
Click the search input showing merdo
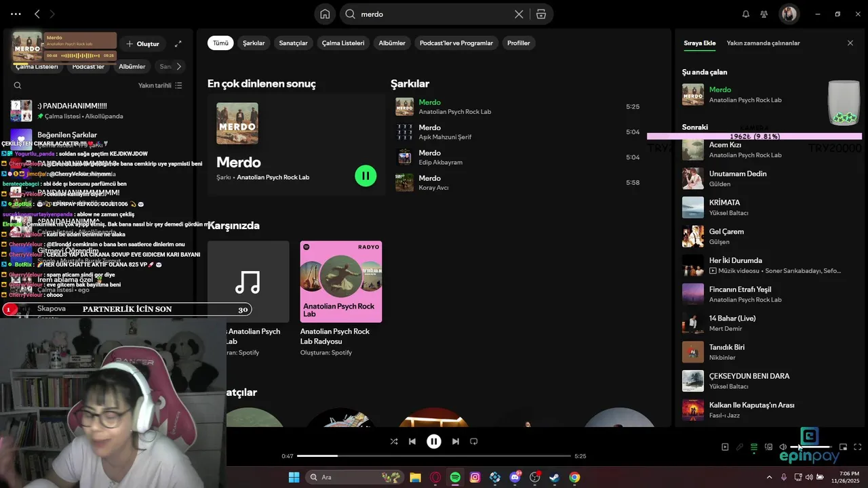434,14
